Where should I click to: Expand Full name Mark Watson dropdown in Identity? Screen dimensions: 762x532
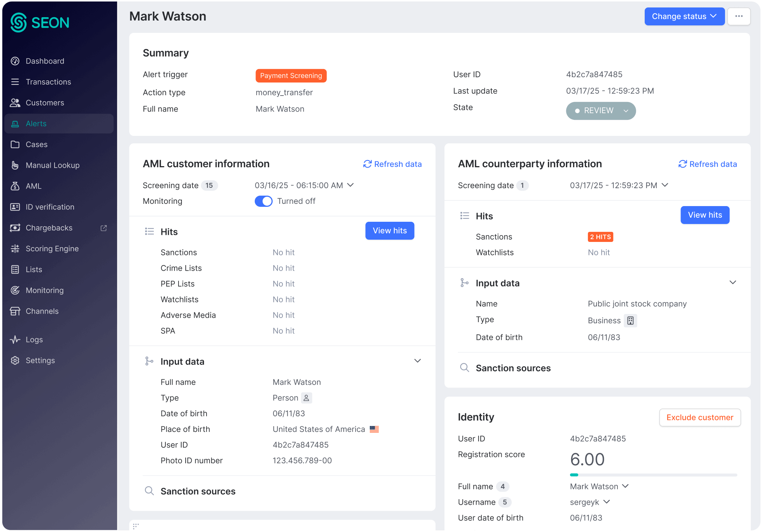coord(625,486)
